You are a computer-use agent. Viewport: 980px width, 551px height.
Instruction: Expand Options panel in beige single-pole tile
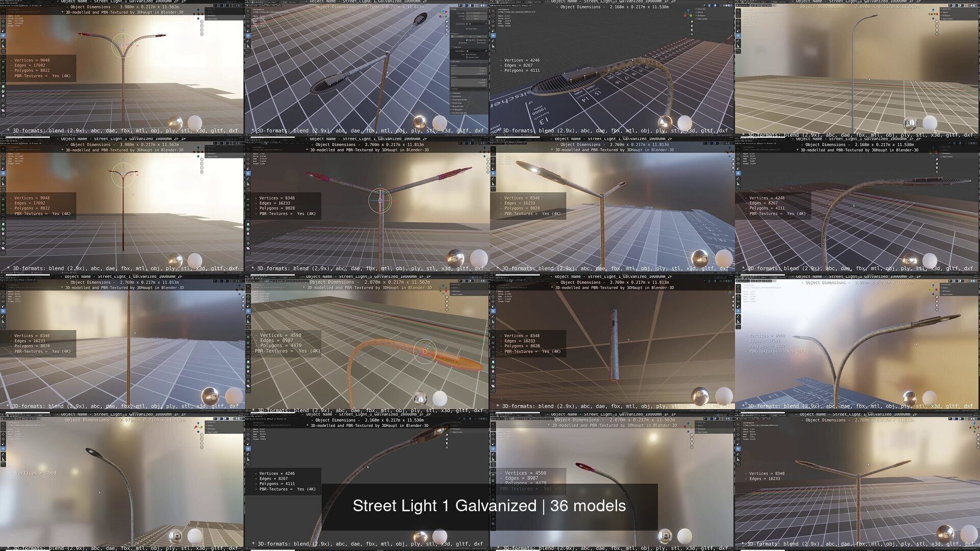coord(945,12)
